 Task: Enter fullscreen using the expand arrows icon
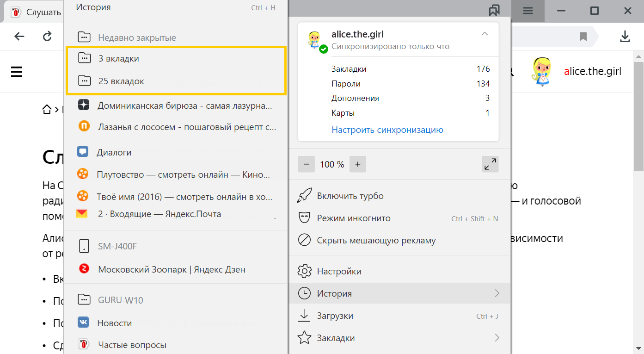[x=490, y=164]
